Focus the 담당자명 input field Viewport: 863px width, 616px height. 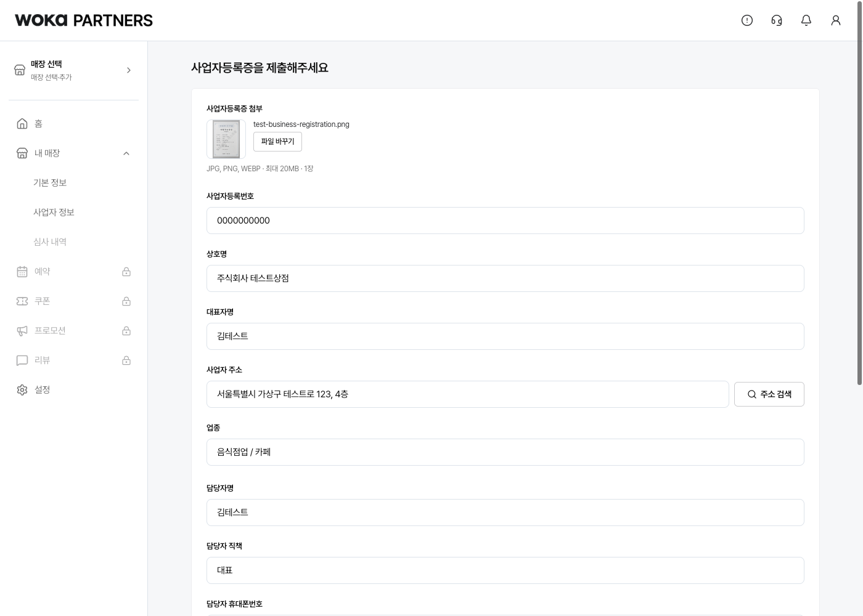pyautogui.click(x=505, y=513)
